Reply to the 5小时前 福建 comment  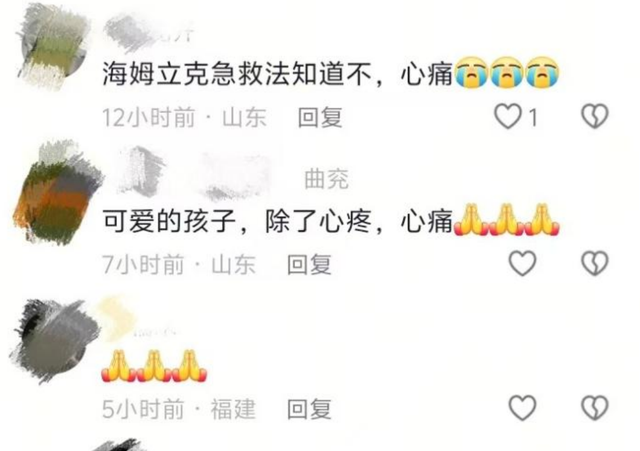[309, 409]
